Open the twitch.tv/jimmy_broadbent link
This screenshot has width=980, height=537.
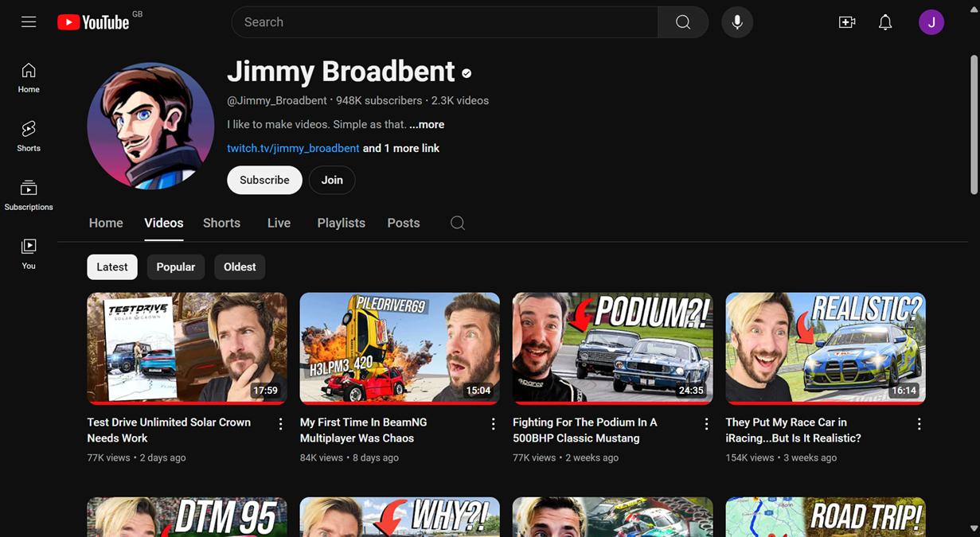point(293,148)
